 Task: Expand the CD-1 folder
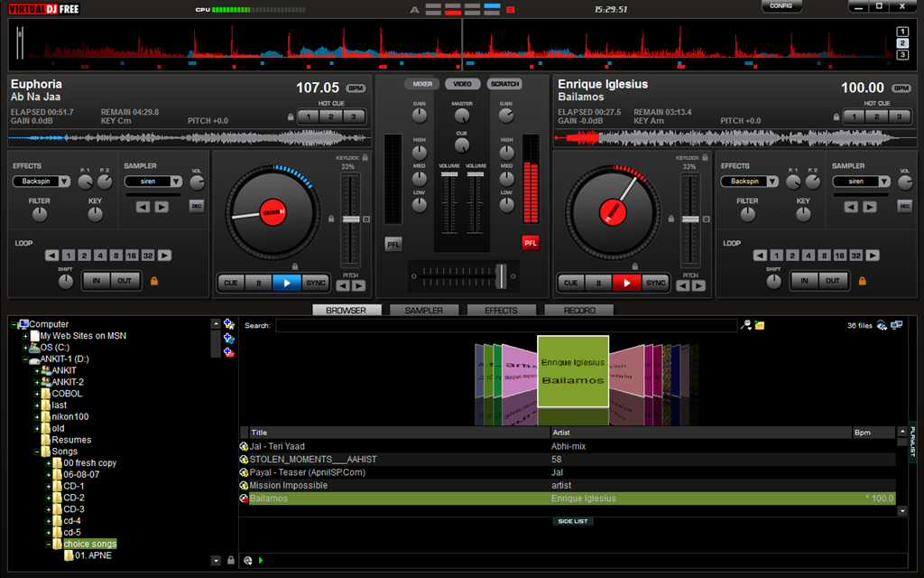tap(49, 487)
